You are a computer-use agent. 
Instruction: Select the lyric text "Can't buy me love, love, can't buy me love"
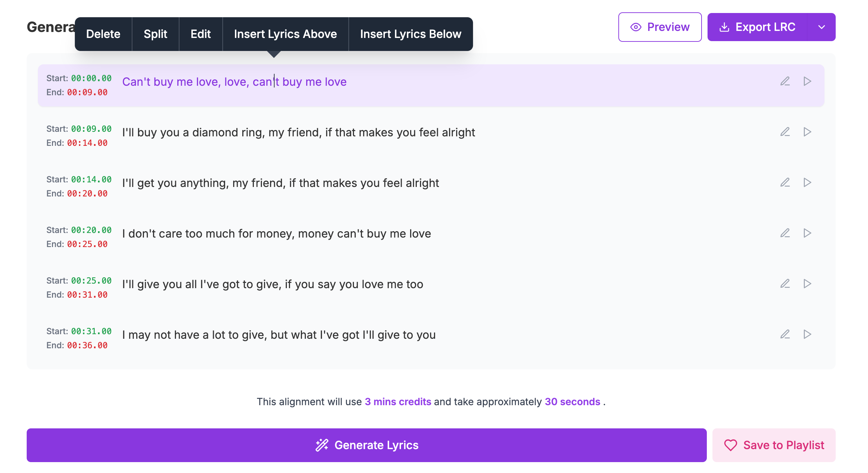[234, 82]
